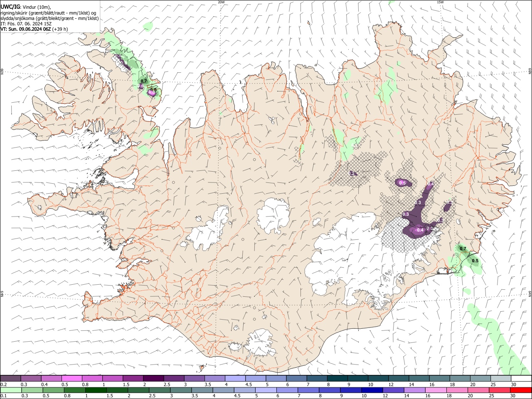Click the 20W longitude label
The image size is (532, 399).
point(221,2)
